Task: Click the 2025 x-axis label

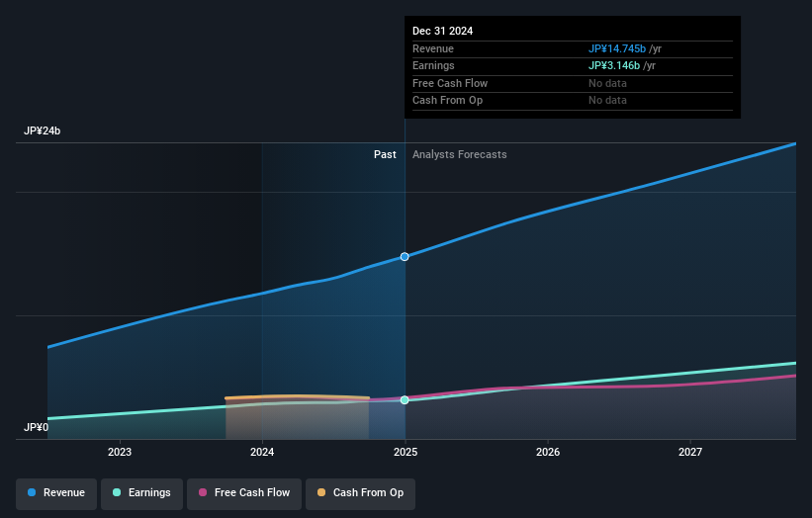Action: (x=406, y=452)
